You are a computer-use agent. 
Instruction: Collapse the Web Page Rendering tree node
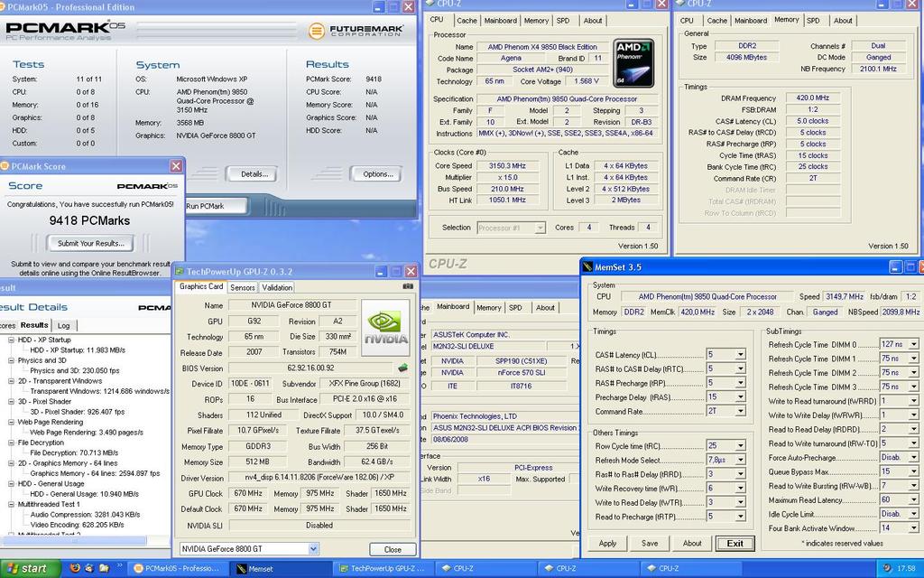point(11,423)
